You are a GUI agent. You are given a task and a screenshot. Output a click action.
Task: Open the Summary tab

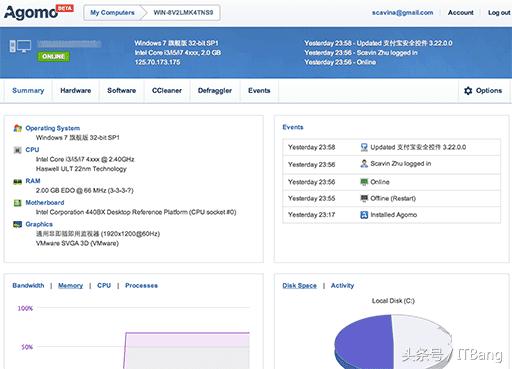28,91
